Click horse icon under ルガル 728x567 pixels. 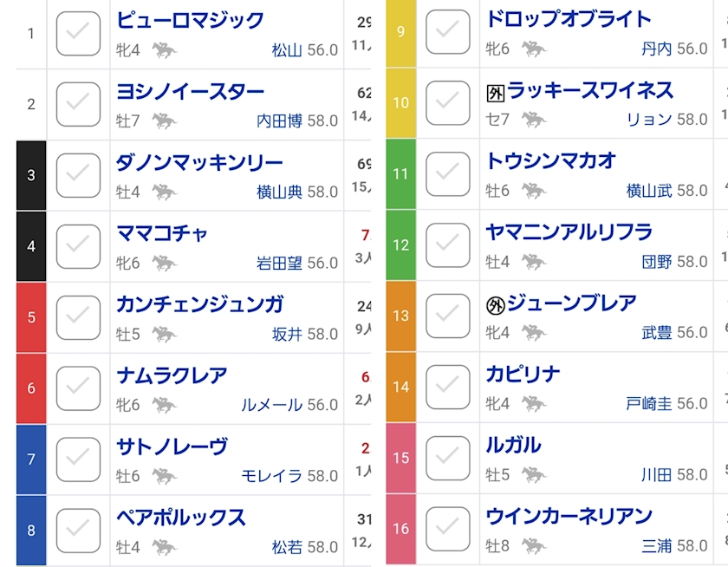pos(533,474)
